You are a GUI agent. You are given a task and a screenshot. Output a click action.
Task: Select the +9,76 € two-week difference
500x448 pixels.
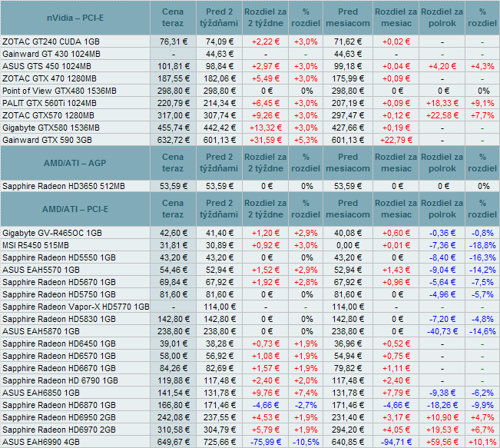[x=266, y=393]
